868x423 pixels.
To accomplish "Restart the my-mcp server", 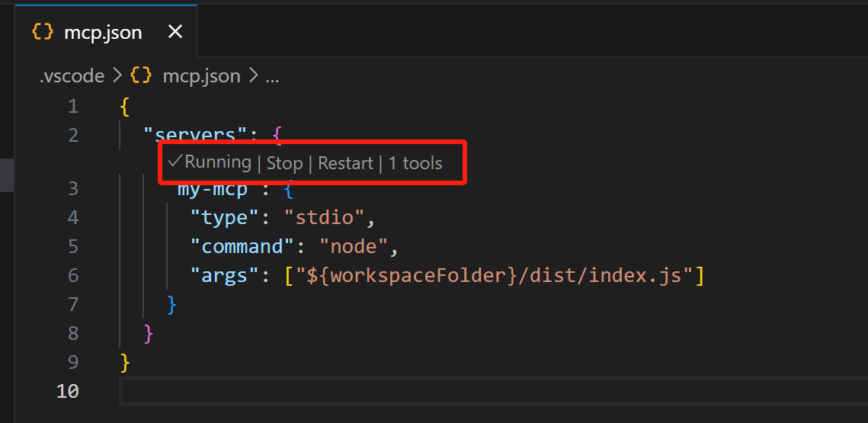I will pyautogui.click(x=345, y=163).
